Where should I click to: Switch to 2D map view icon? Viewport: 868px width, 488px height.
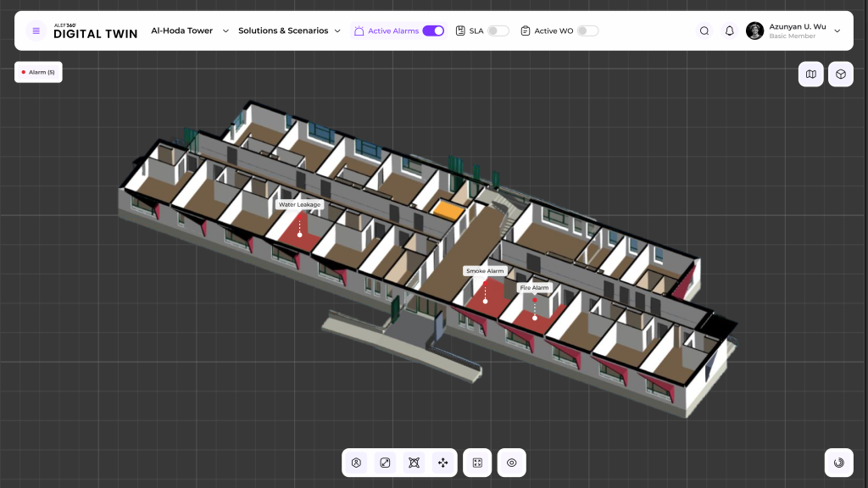(x=811, y=74)
